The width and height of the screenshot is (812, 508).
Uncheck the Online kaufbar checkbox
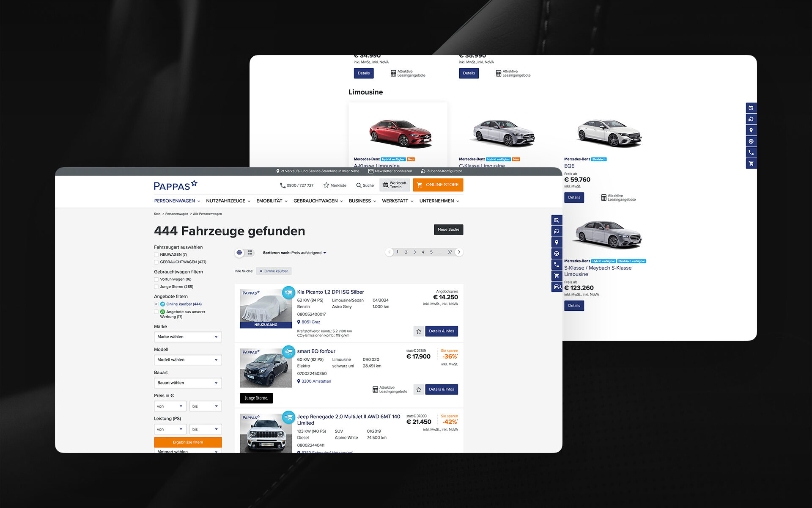click(x=156, y=304)
